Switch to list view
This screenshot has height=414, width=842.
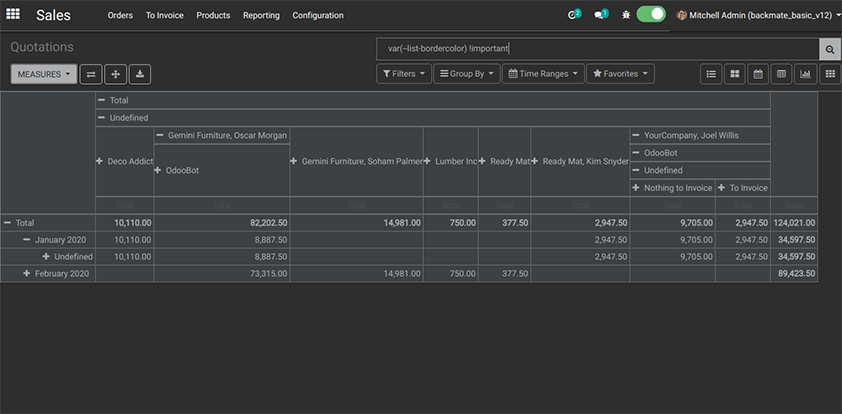pyautogui.click(x=711, y=74)
